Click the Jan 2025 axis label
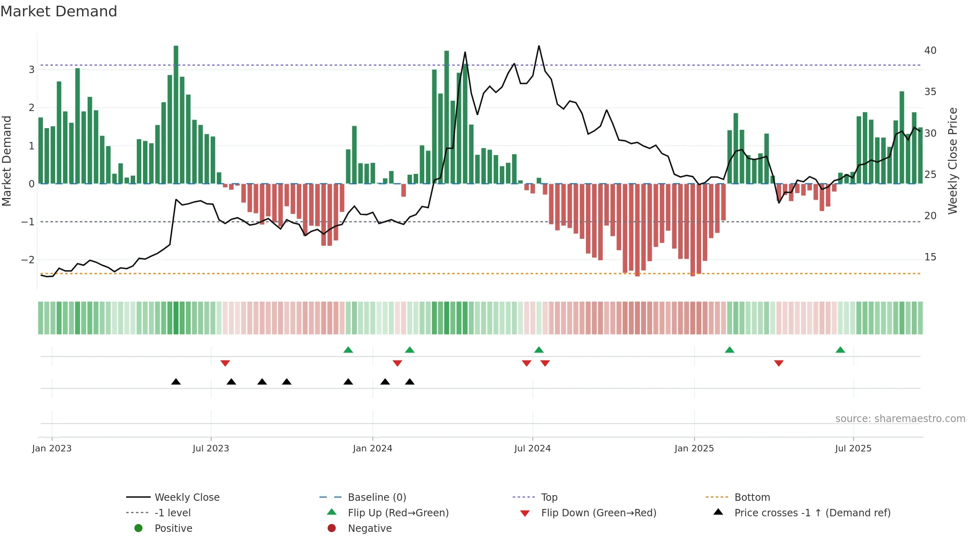The width and height of the screenshot is (980, 551). (694, 448)
